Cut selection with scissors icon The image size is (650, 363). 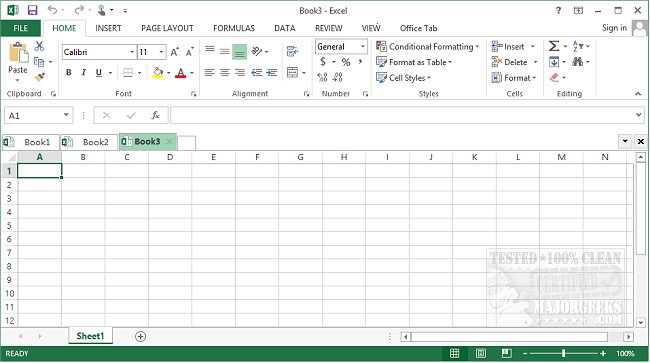(x=39, y=46)
